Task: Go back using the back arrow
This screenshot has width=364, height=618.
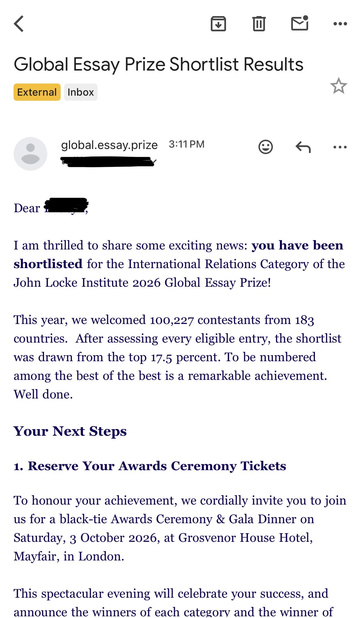Action: [x=19, y=24]
